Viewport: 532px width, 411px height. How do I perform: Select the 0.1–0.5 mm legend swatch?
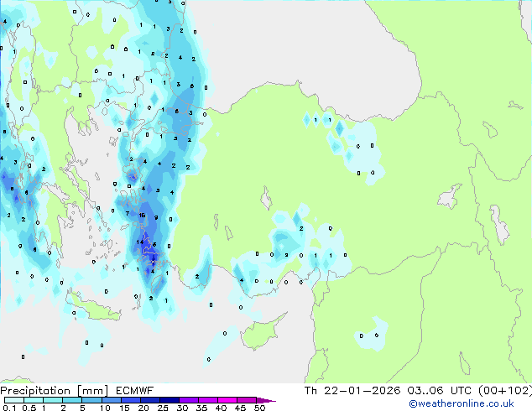[14, 400]
